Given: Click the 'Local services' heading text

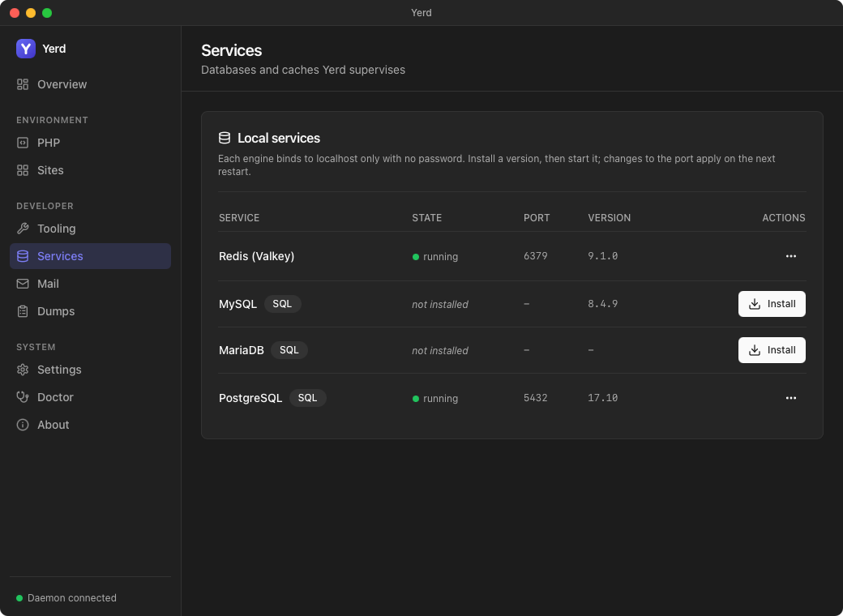Looking at the screenshot, I should [x=279, y=138].
